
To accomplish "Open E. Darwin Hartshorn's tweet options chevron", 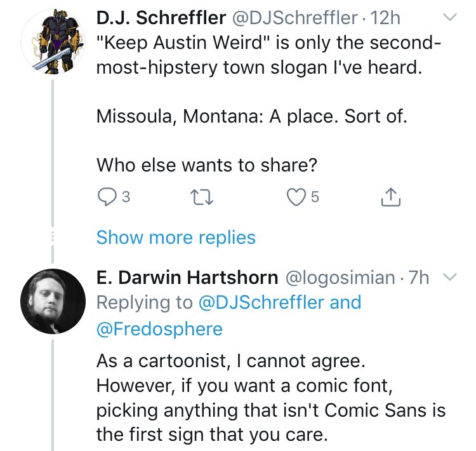I will (x=449, y=276).
